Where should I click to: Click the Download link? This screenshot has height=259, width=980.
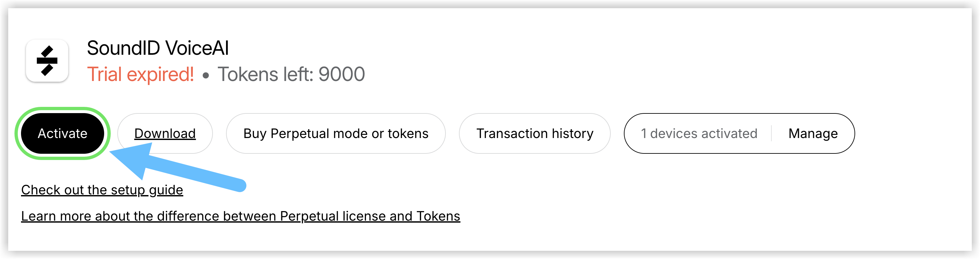[x=165, y=133]
